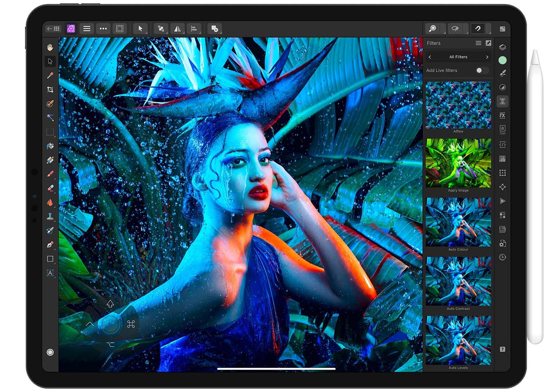552x392 pixels.
Task: Select the Paint Brush tool
Action: [x=50, y=173]
